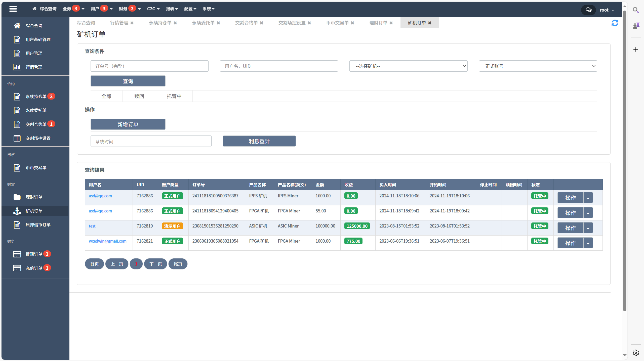Click the 理财订单 sidebar icon
The height and width of the screenshot is (361, 644).
click(16, 197)
